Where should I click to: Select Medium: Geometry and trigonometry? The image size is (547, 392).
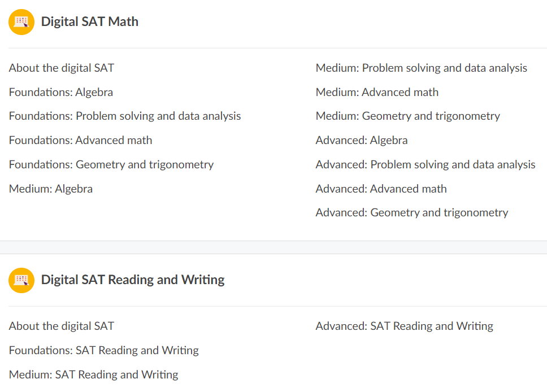(407, 116)
